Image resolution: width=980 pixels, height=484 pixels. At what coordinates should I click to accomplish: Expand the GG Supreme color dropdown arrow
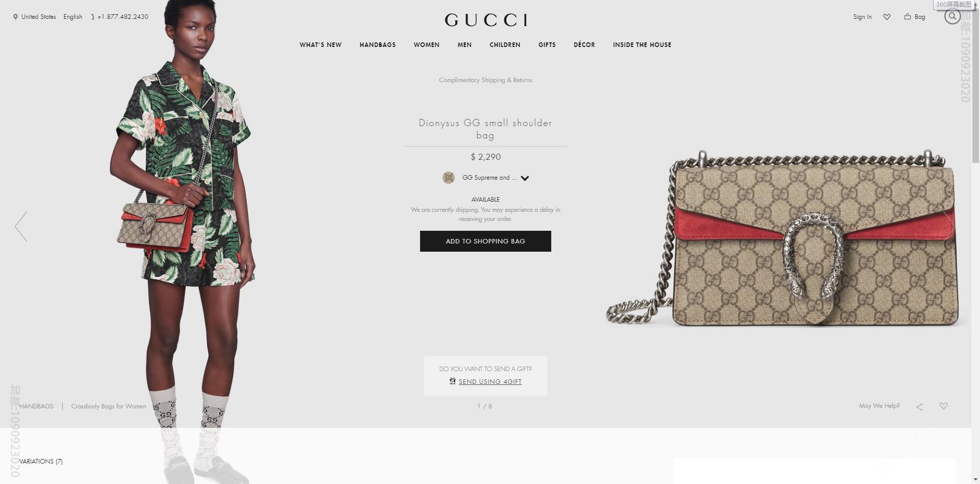pos(525,178)
